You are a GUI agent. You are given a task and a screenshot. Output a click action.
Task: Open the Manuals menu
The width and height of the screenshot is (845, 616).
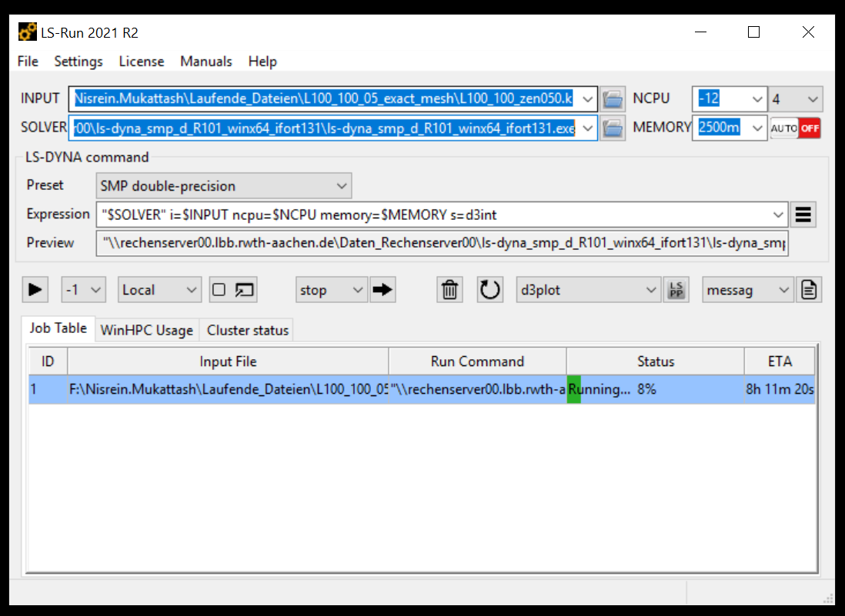[205, 62]
